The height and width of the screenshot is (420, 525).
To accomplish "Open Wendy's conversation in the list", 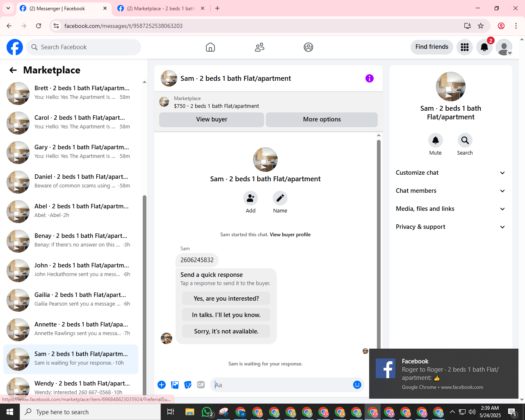I will 71,386.
